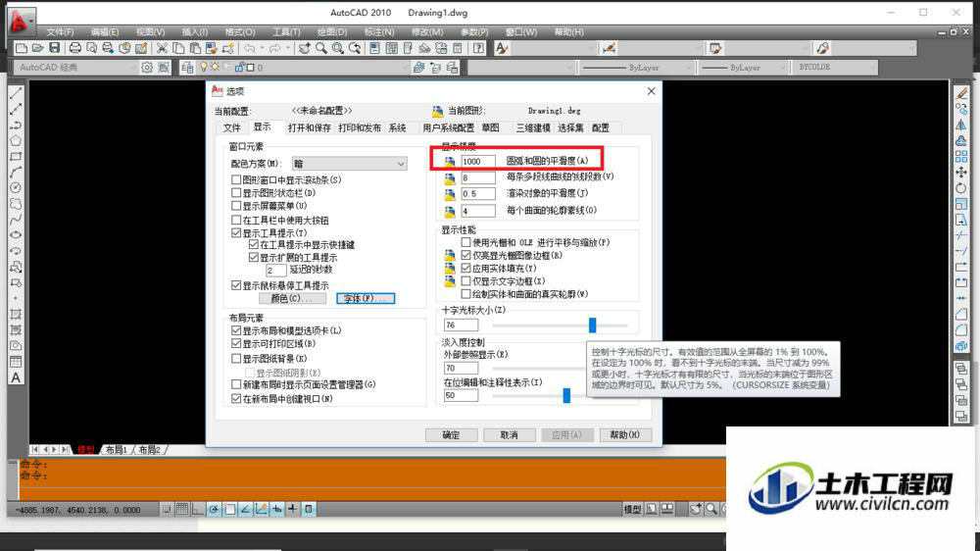This screenshot has height=551, width=980.
Task: Switch to the 布局1 layout tab
Action: (x=117, y=450)
